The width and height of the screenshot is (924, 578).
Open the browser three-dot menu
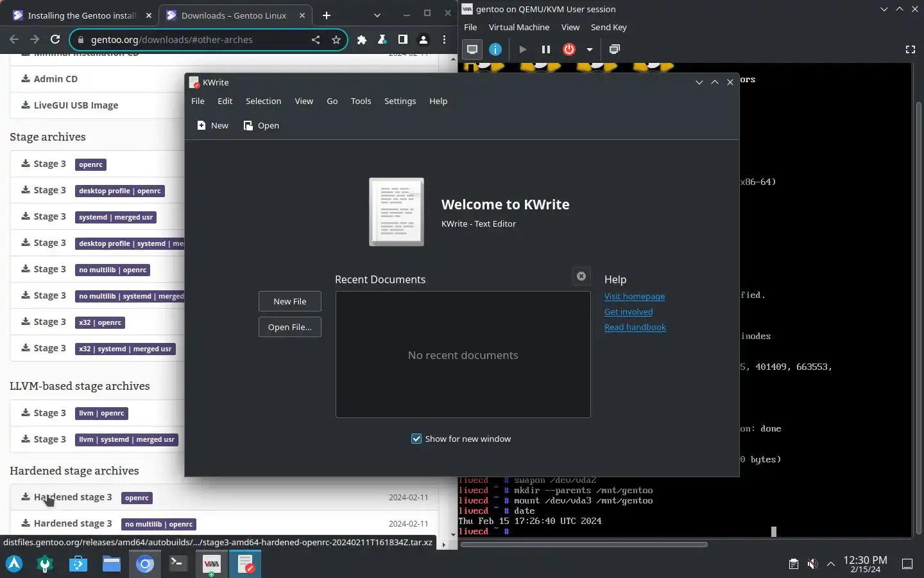tap(444, 40)
